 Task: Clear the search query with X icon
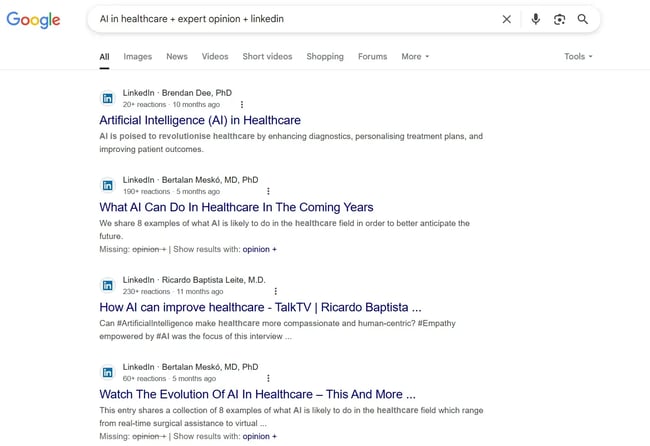coord(506,19)
